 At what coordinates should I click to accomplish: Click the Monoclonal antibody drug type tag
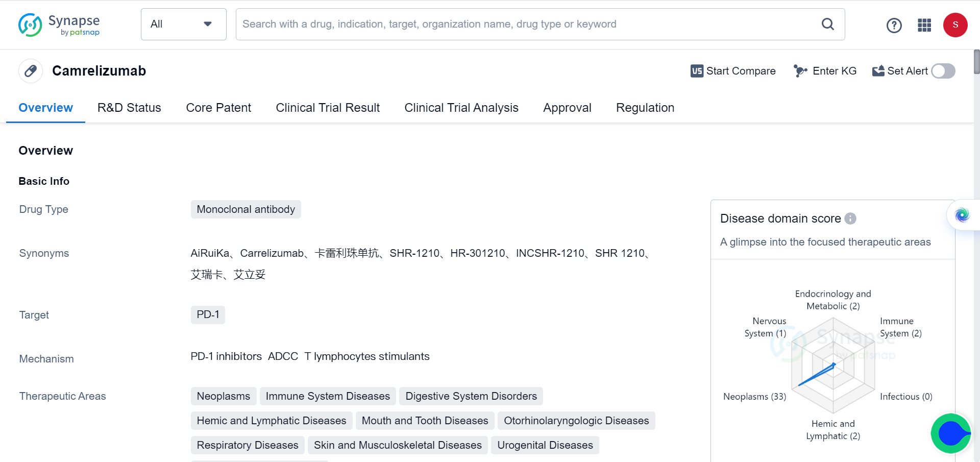pos(246,209)
